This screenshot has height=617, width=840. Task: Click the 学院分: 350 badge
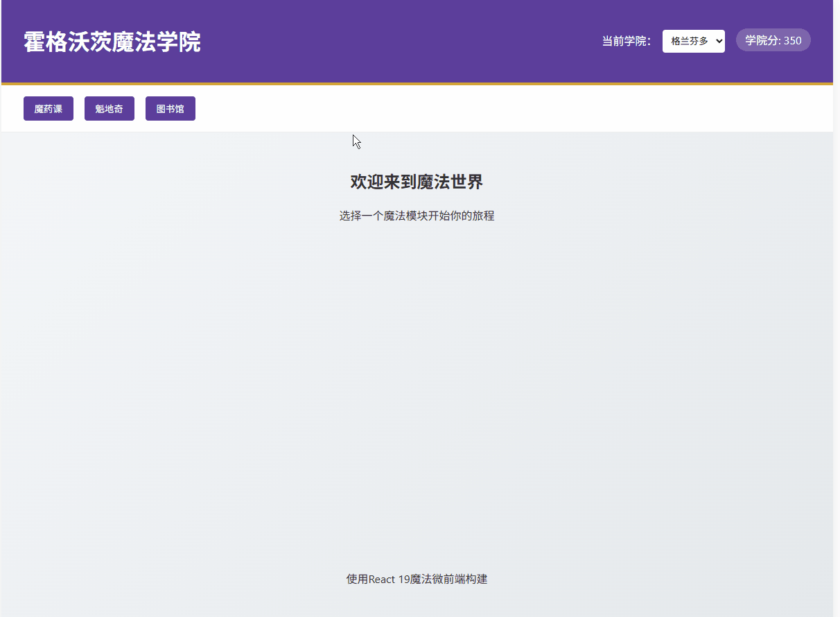pos(773,40)
